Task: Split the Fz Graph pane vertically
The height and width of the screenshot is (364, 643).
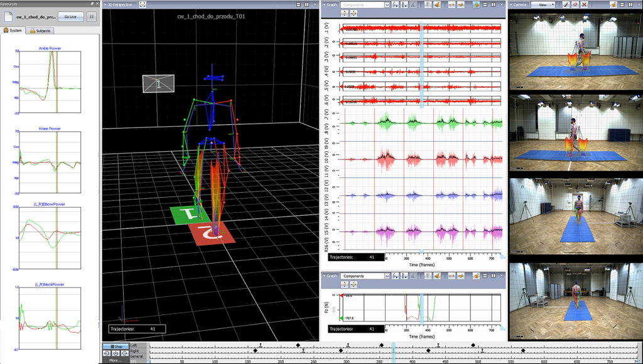Action: pyautogui.click(x=493, y=276)
